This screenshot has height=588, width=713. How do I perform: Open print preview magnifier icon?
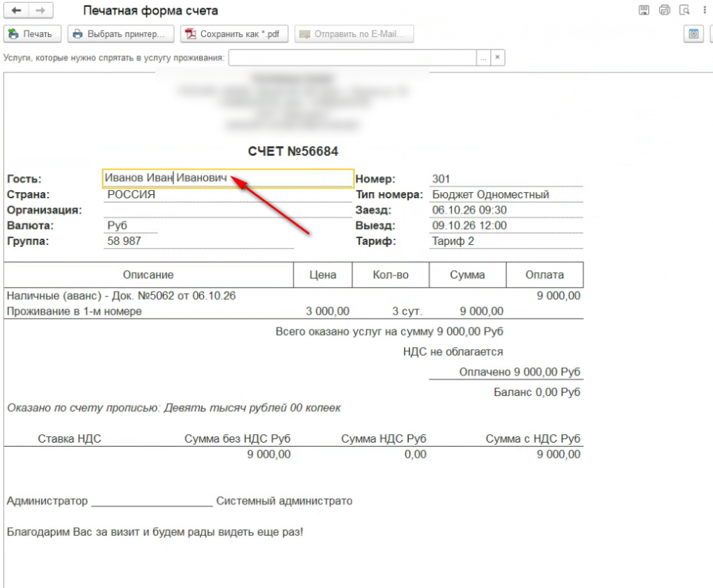tap(684, 10)
